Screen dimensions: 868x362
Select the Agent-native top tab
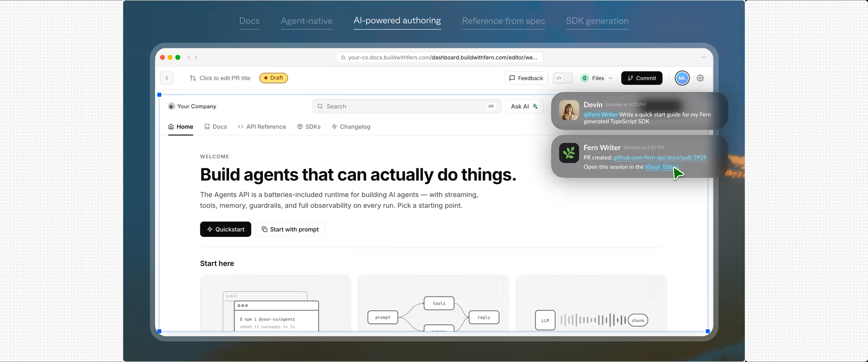tap(307, 21)
